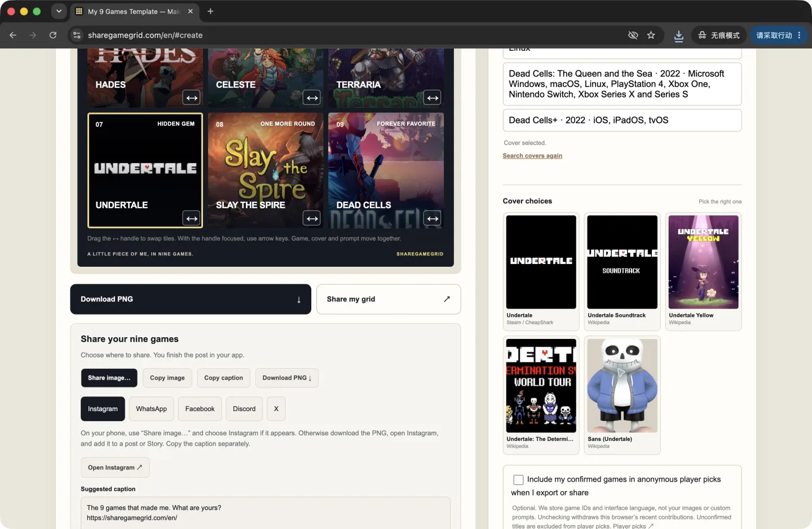Open a new browser tab
Image resolution: width=812 pixels, height=529 pixels.
tap(210, 11)
